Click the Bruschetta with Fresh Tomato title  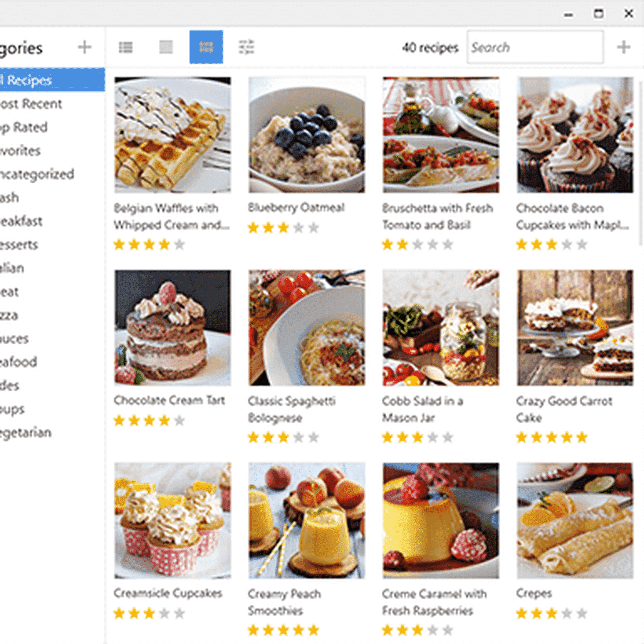coord(437,217)
